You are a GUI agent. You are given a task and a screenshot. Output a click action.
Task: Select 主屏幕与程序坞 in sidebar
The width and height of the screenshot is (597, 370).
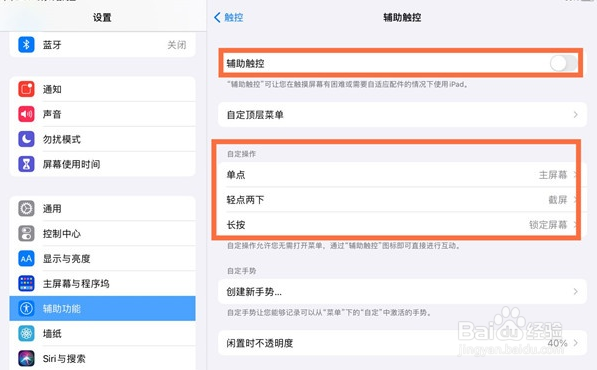pyautogui.click(x=102, y=284)
